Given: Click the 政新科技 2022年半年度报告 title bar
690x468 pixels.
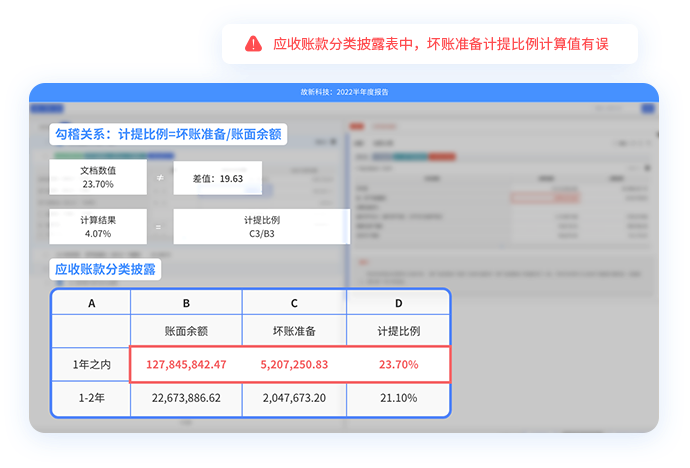Looking at the screenshot, I should 344,91.
